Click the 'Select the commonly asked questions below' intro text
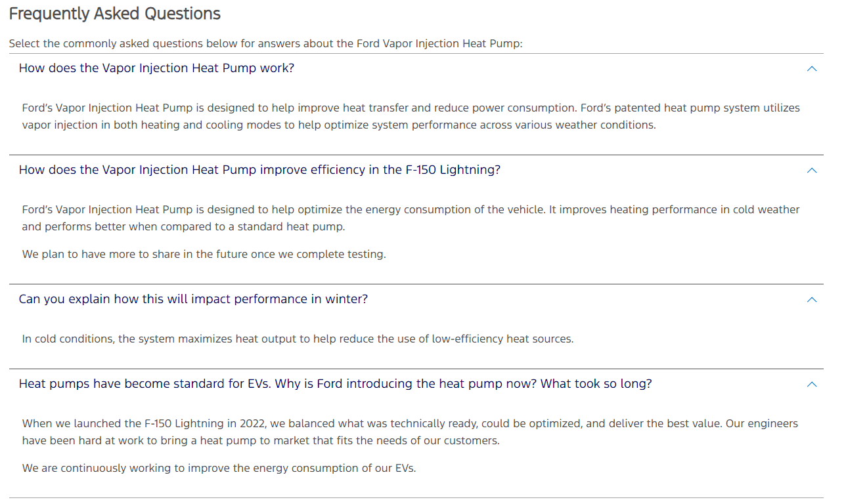 (x=265, y=44)
